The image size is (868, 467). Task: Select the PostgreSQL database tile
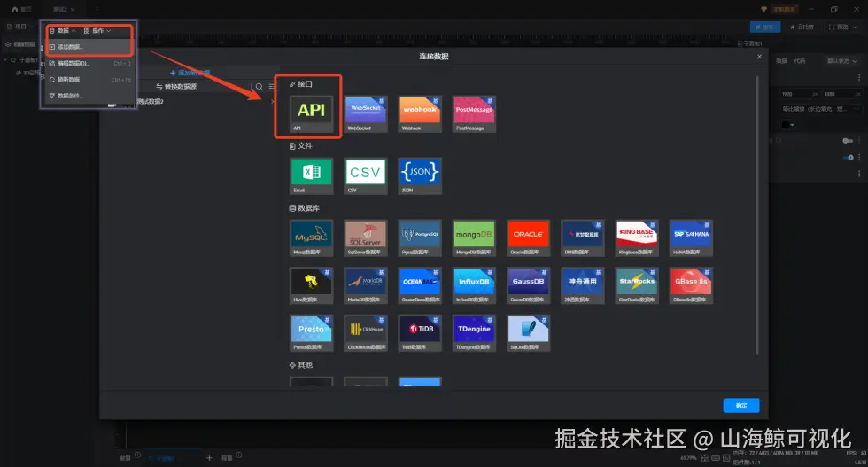tap(420, 238)
